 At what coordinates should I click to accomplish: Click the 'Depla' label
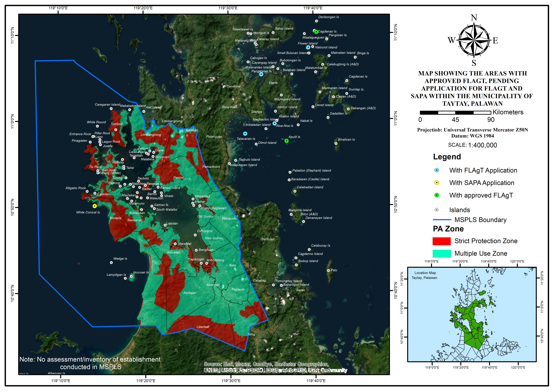[x=273, y=83]
